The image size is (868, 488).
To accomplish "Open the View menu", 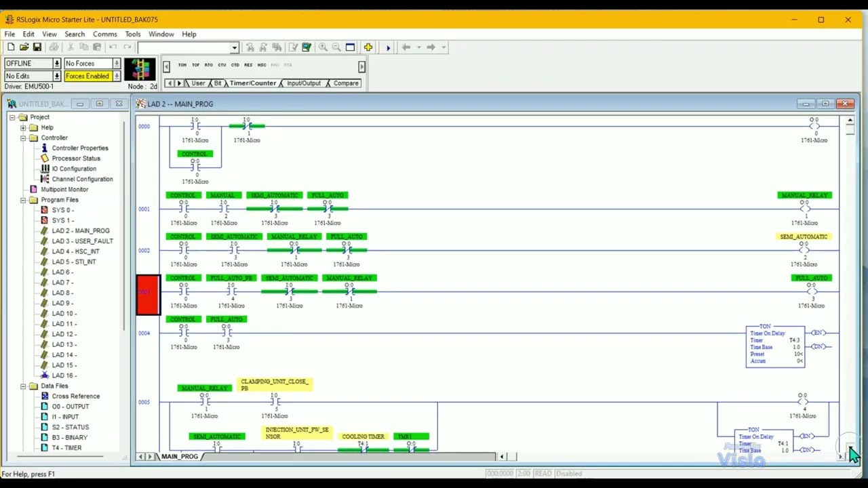I will pos(50,34).
